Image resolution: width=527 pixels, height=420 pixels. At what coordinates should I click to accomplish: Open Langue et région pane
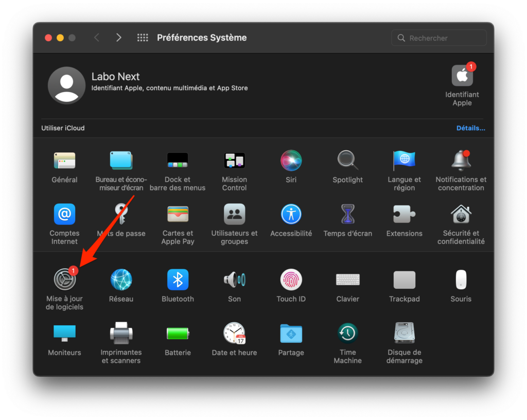coord(405,161)
